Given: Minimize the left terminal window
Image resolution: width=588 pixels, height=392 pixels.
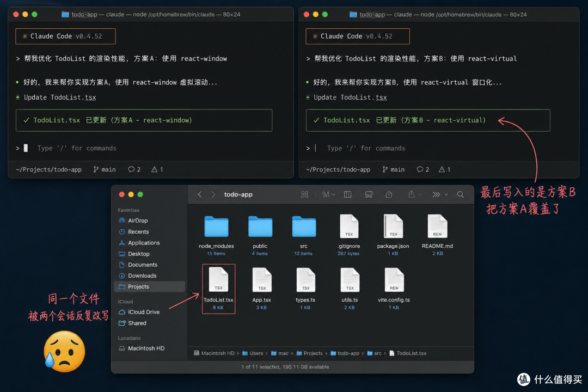Looking at the screenshot, I should pos(25,14).
